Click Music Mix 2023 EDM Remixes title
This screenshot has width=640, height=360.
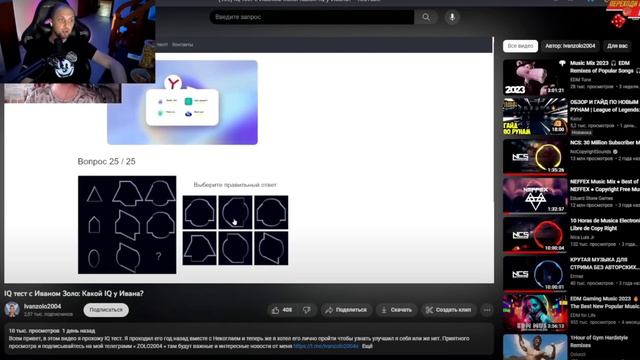click(605, 67)
